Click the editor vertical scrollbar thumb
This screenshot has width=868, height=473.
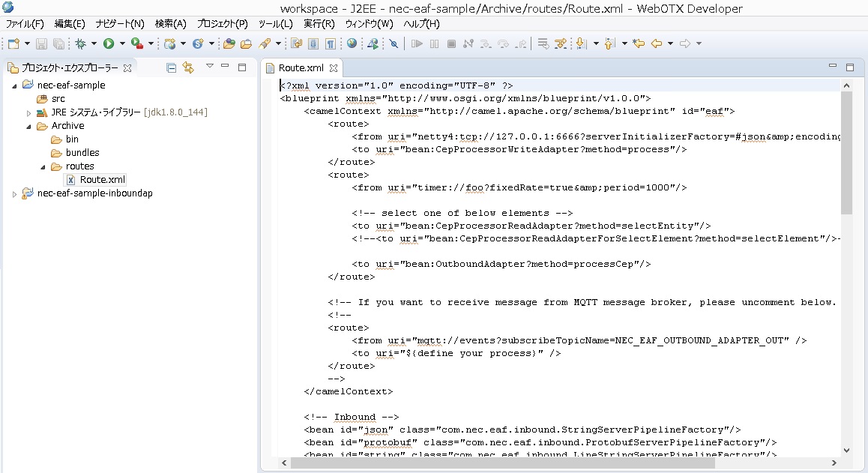coord(846,151)
